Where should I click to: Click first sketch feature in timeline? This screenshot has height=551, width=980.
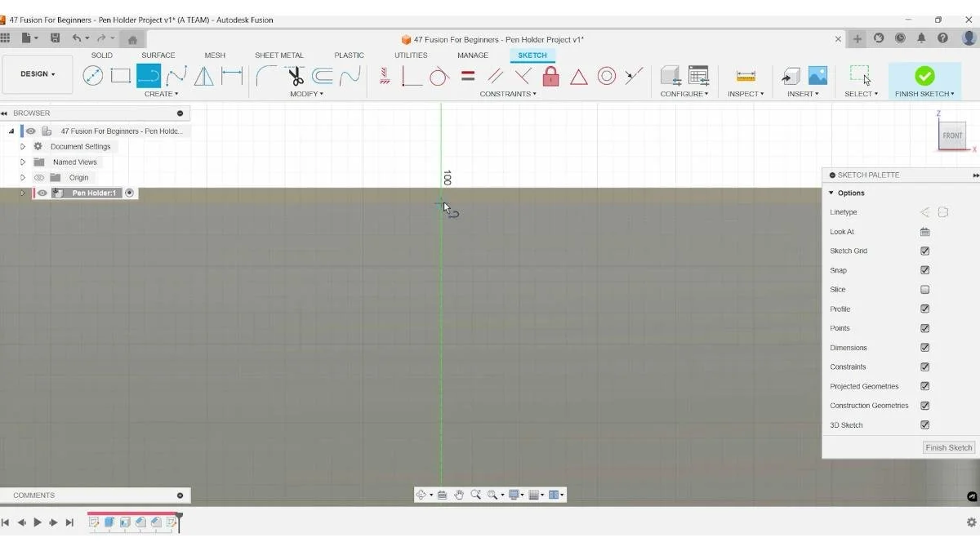(x=94, y=522)
